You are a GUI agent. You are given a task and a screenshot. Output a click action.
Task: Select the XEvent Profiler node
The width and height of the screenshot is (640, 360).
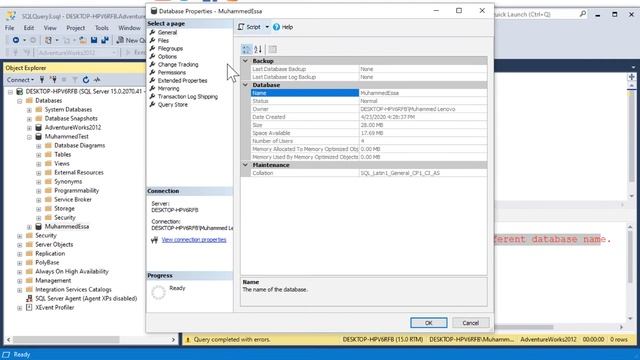[55, 307]
